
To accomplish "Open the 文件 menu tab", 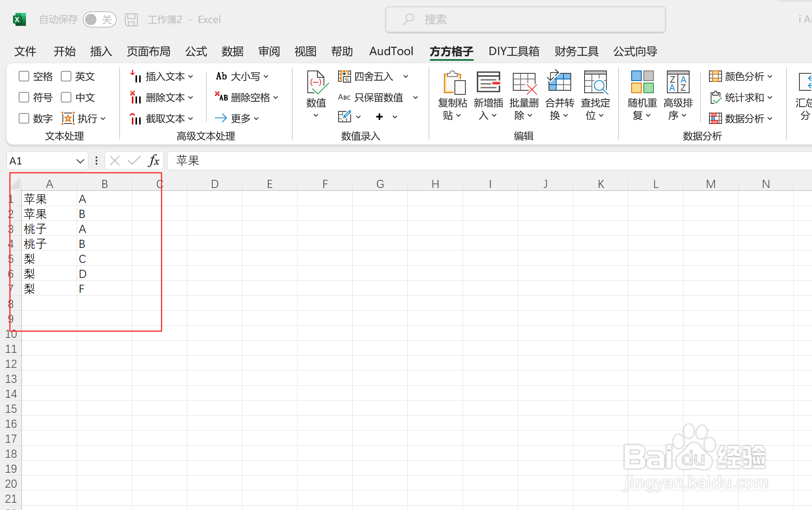I will 25,51.
